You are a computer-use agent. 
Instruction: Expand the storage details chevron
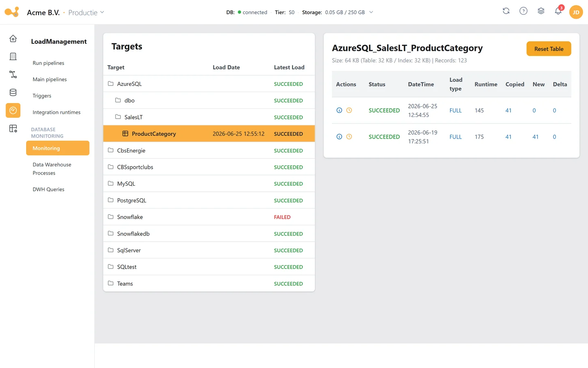pos(371,12)
